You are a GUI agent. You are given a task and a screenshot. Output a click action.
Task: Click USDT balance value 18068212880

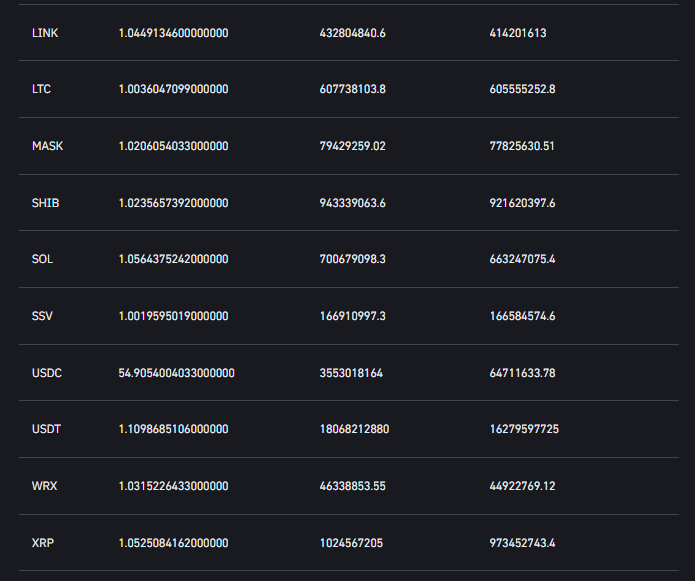[354, 429]
